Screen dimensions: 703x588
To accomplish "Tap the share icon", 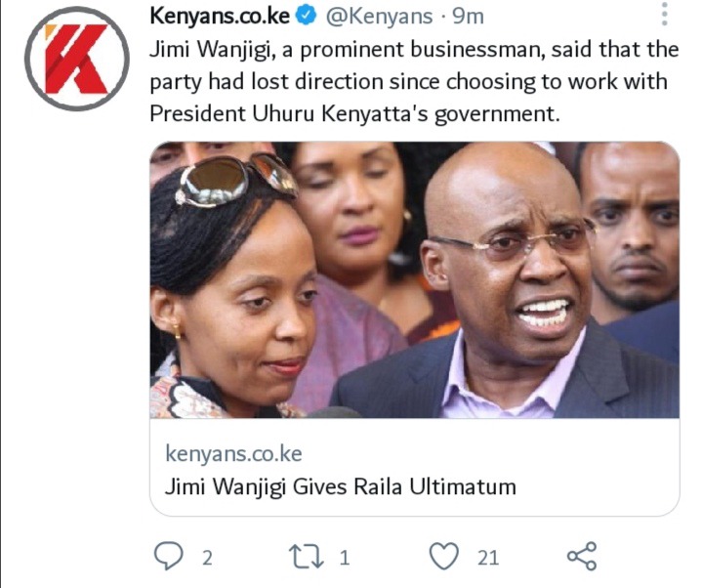I will pos(582,556).
